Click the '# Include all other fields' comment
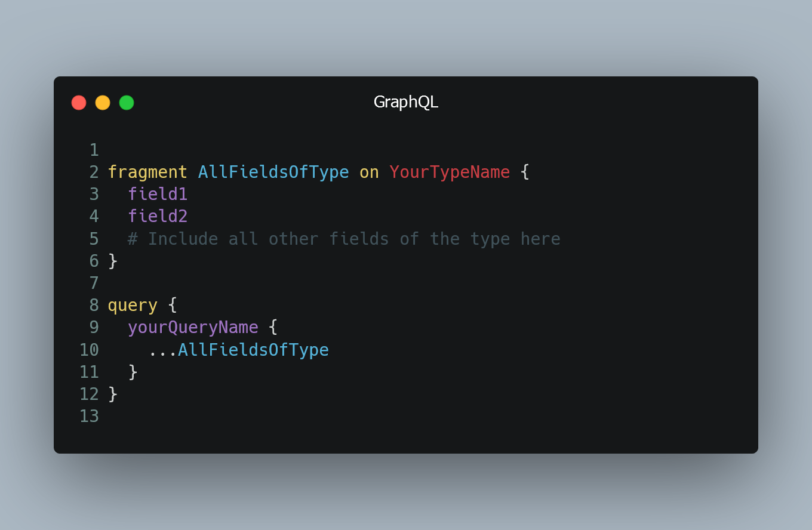The image size is (812, 530). coord(344,239)
